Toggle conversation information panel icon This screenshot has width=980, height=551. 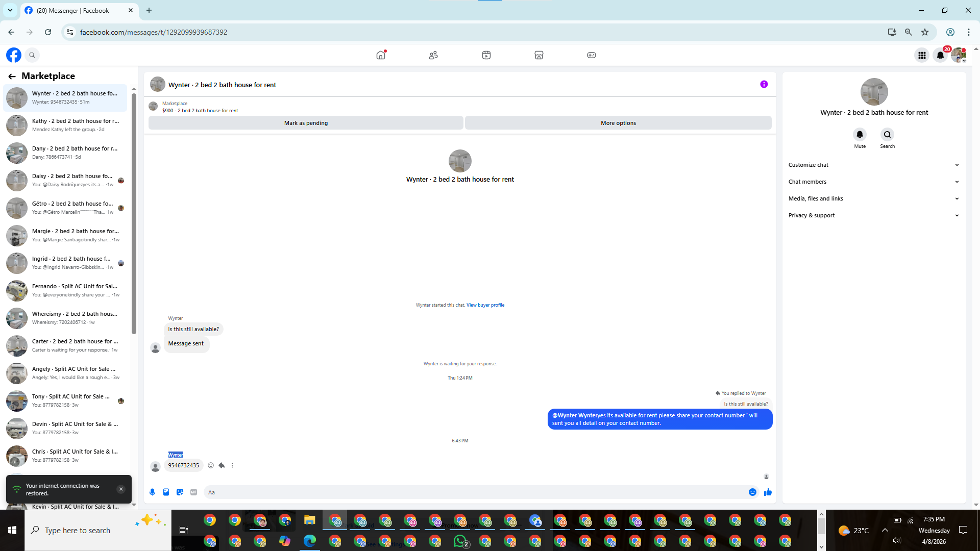point(764,85)
